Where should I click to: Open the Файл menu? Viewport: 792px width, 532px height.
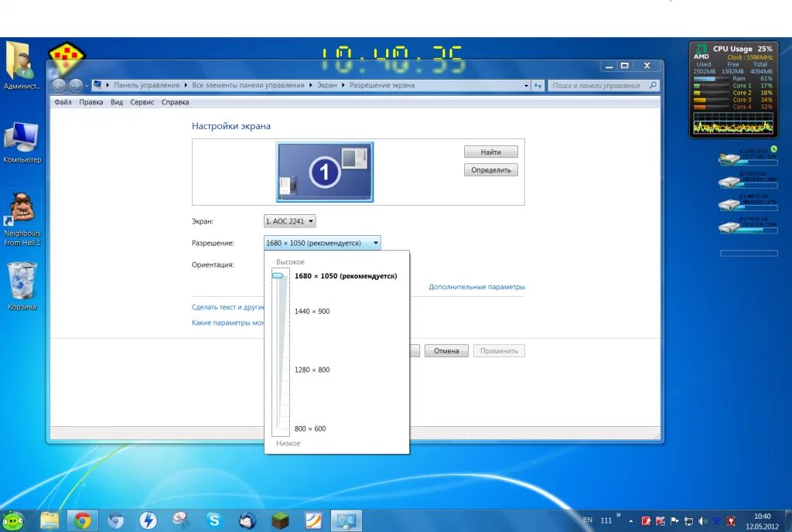coord(63,102)
